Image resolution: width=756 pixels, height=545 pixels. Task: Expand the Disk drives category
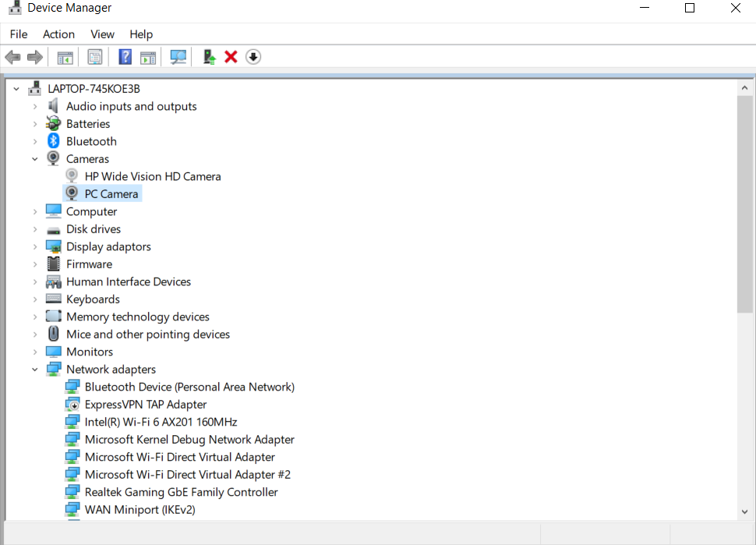pos(35,229)
